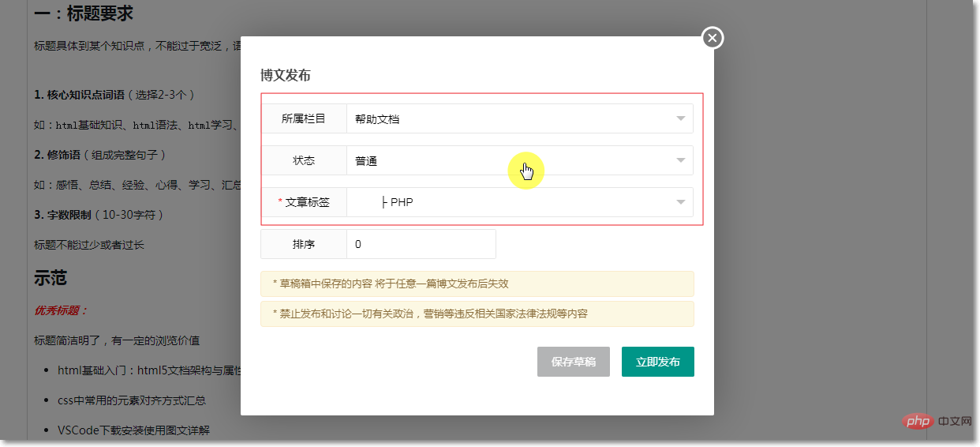This screenshot has height=447, width=980.
Task: Click the html基础入门 bullet item
Action: tap(149, 370)
